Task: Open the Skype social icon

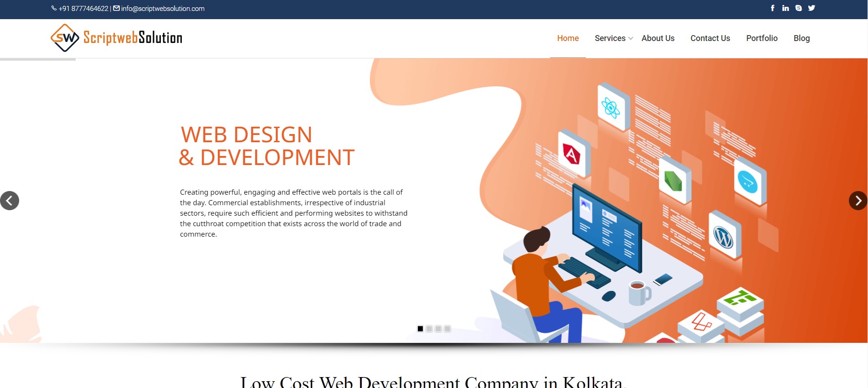Action: click(x=798, y=8)
